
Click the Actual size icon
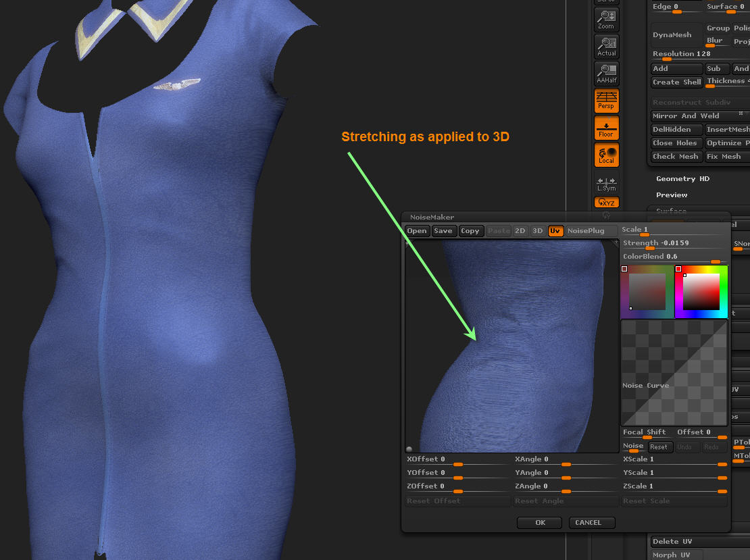pos(607,47)
